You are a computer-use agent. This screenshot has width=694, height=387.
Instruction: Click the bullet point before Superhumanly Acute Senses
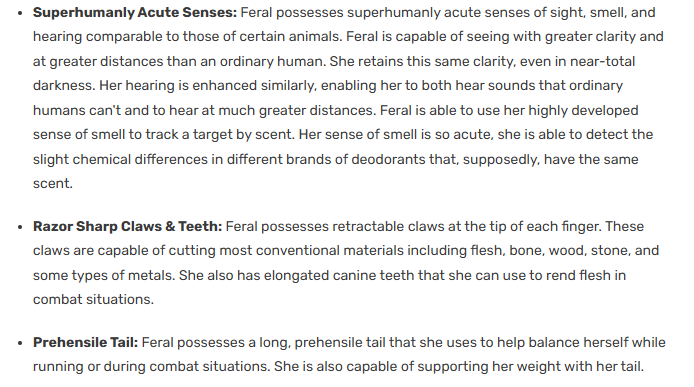[20, 13]
